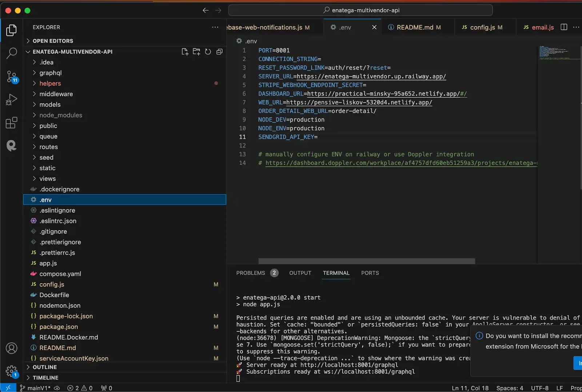
Task: Switch to the README.md editor tab
Action: point(415,28)
